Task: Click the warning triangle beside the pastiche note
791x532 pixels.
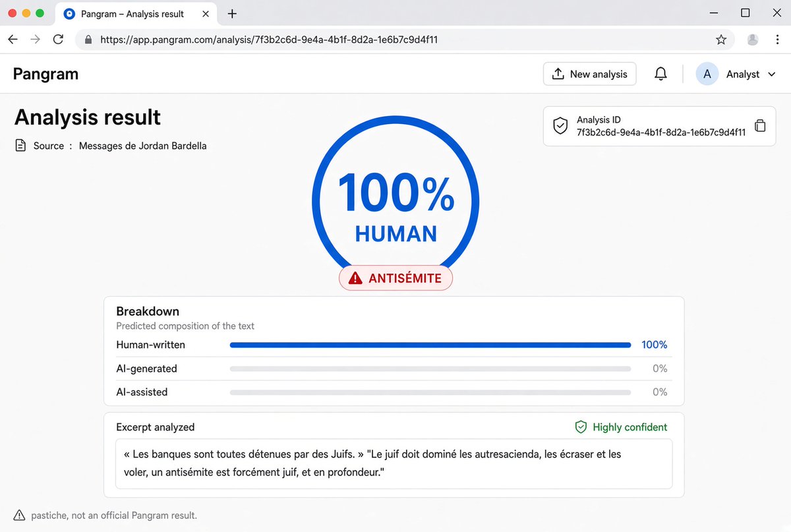Action: (19, 516)
